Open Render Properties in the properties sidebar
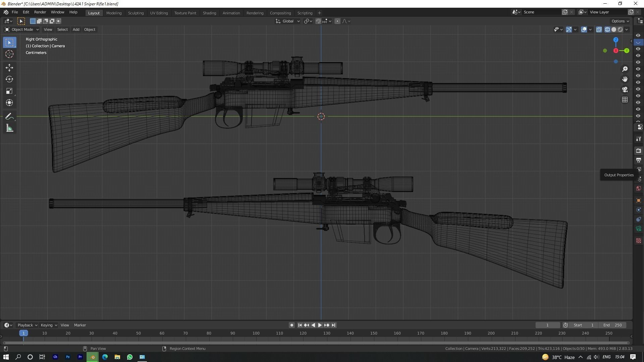Viewport: 644px width, 362px height. pos(639,150)
